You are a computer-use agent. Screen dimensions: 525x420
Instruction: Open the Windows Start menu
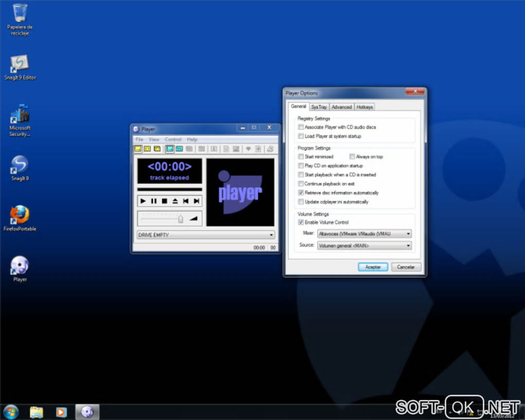pos(11,412)
